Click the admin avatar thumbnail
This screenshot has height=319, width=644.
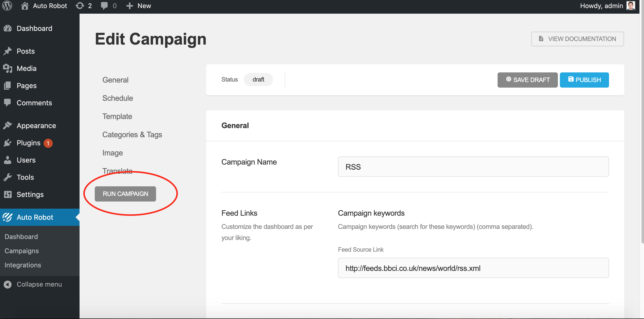[631, 6]
